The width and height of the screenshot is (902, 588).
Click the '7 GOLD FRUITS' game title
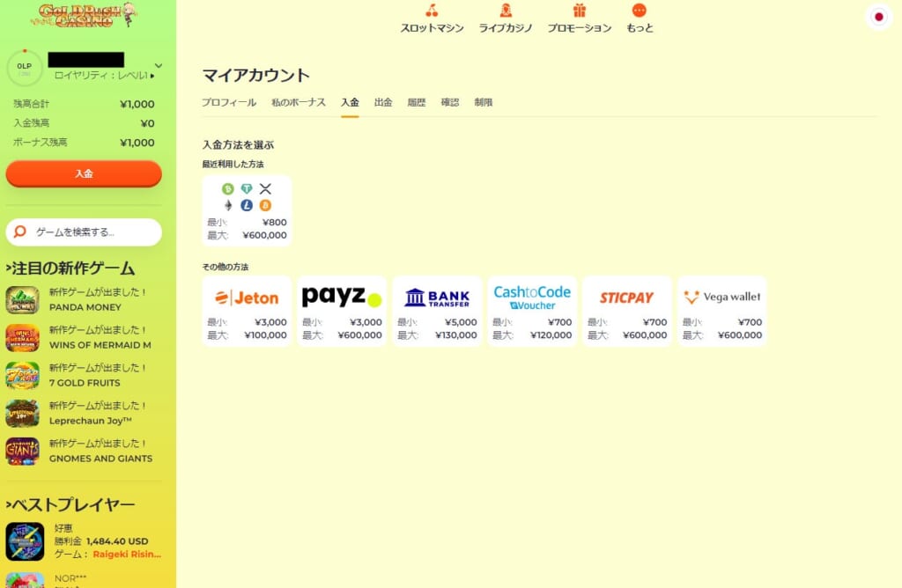[x=85, y=384]
